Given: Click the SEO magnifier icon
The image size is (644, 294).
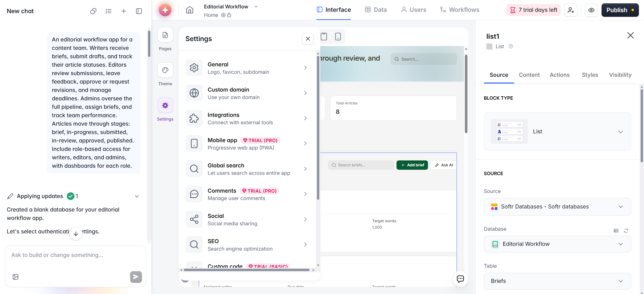Looking at the screenshot, I should click(x=194, y=244).
